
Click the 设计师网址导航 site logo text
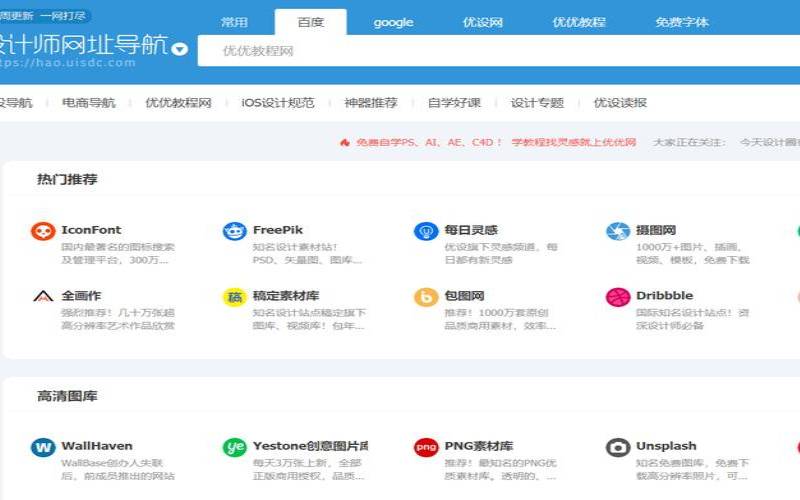[84, 44]
